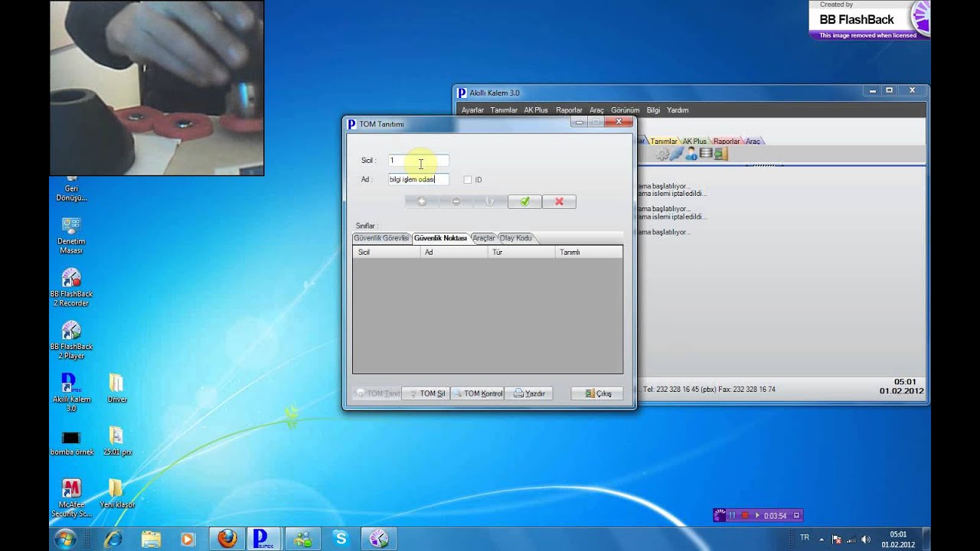
Task: Select Yeni klasör desktop folder
Action: tap(116, 494)
